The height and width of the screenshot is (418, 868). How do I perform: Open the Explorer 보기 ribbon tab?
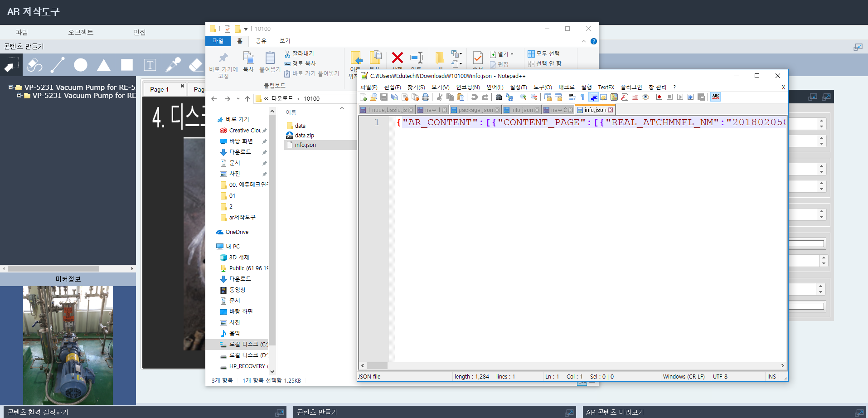(x=285, y=41)
